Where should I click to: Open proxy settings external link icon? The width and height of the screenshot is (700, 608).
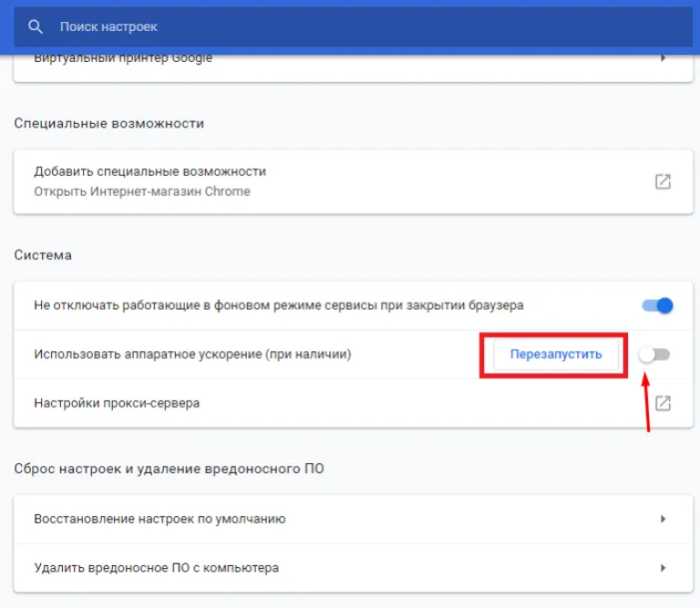coord(663,403)
